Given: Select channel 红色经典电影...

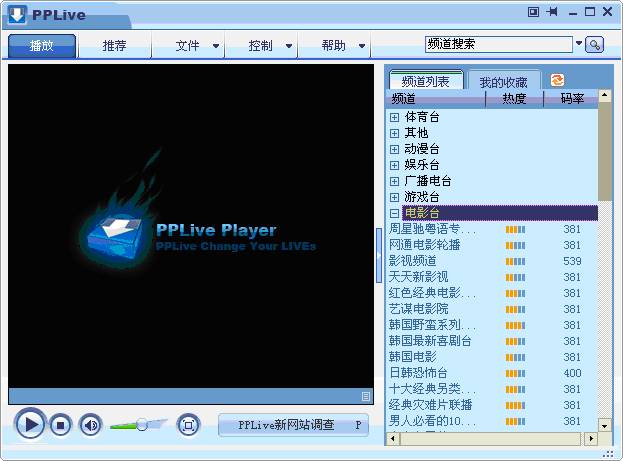Looking at the screenshot, I should [432, 293].
